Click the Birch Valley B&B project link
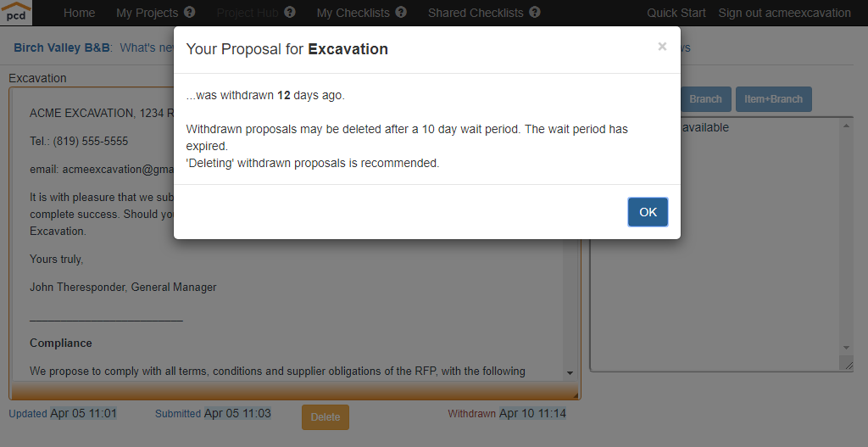Screen dimensions: 868x447 click(x=61, y=47)
